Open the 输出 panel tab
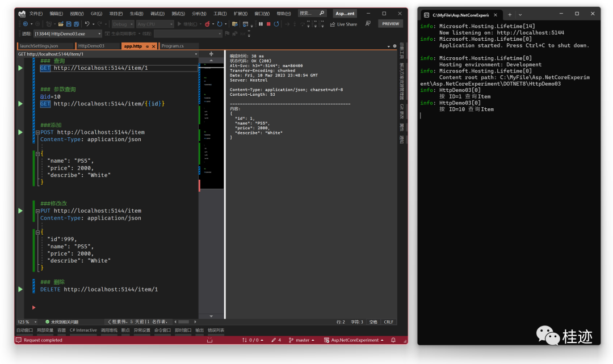This screenshot has height=364, width=613. pos(199,331)
